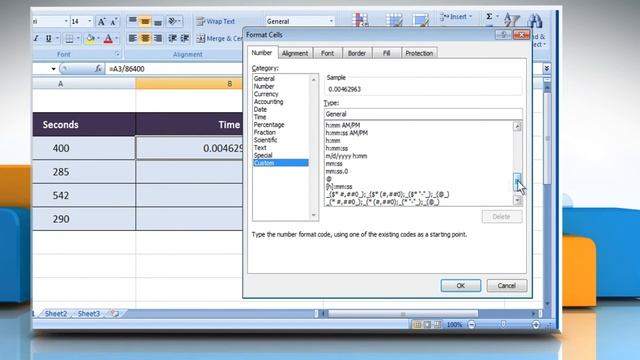Click Cancel in Format Cells dialog
The height and width of the screenshot is (360, 640).
507,286
